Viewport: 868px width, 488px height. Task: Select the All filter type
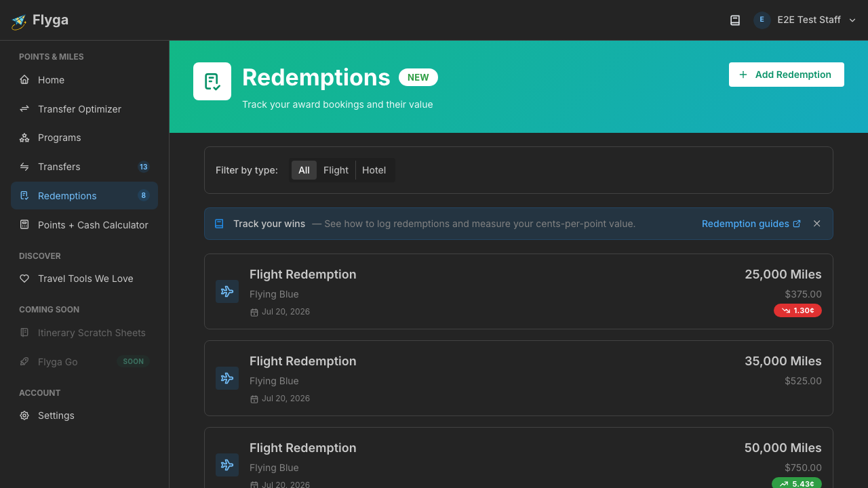(x=304, y=170)
